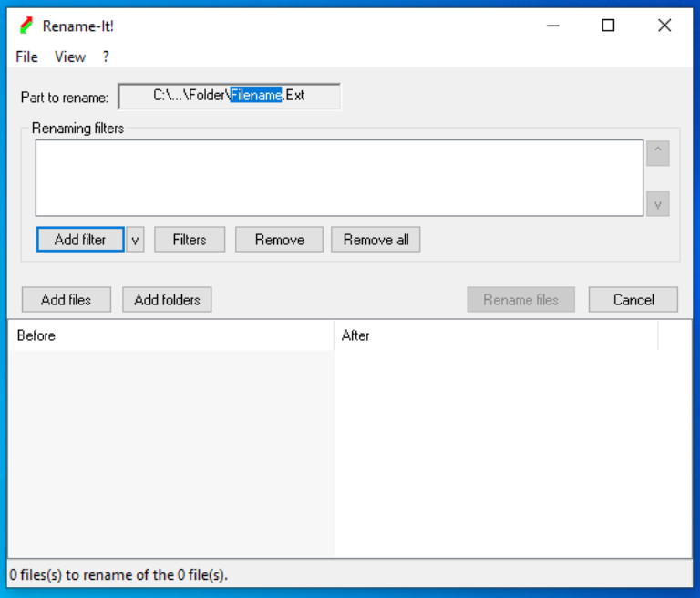Click the Add folders button
The width and height of the screenshot is (700, 598).
pos(167,299)
